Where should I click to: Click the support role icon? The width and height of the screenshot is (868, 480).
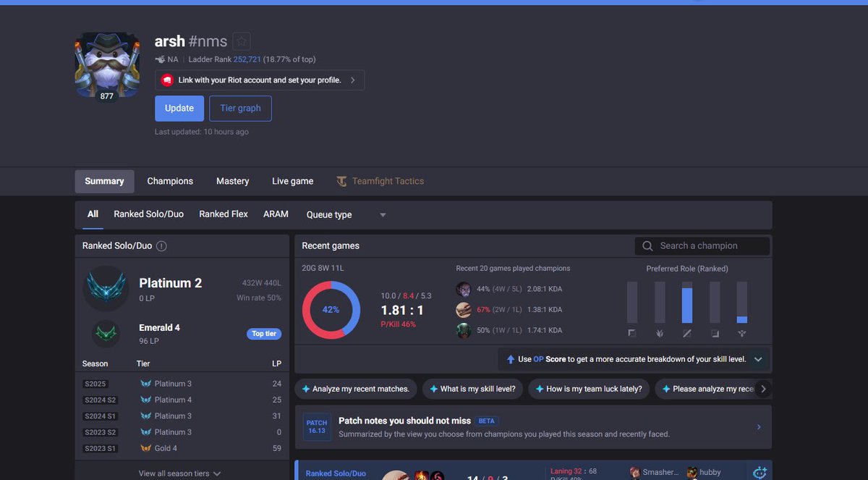click(742, 334)
